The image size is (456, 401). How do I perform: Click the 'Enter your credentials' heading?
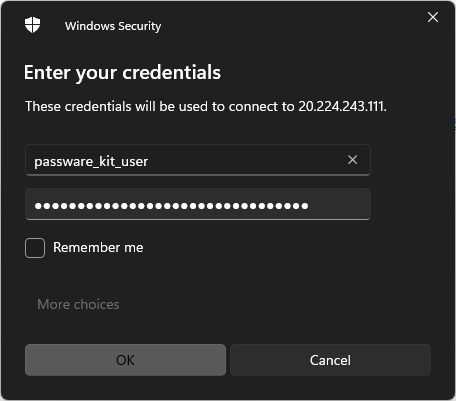(122, 73)
